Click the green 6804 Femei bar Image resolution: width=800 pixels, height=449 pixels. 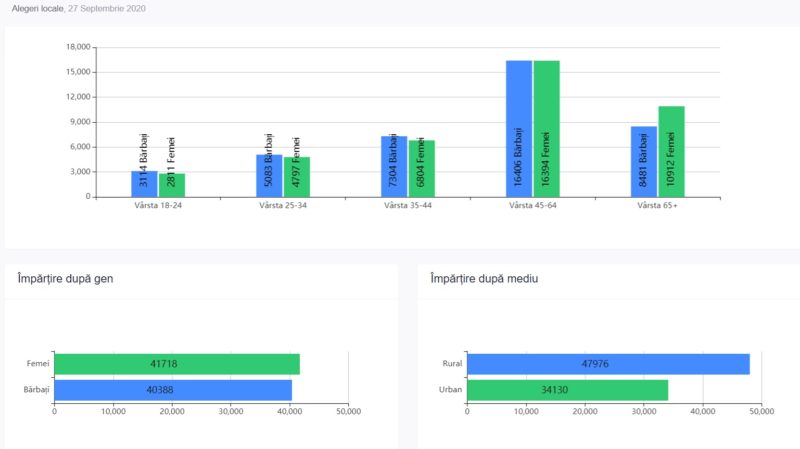click(421, 168)
